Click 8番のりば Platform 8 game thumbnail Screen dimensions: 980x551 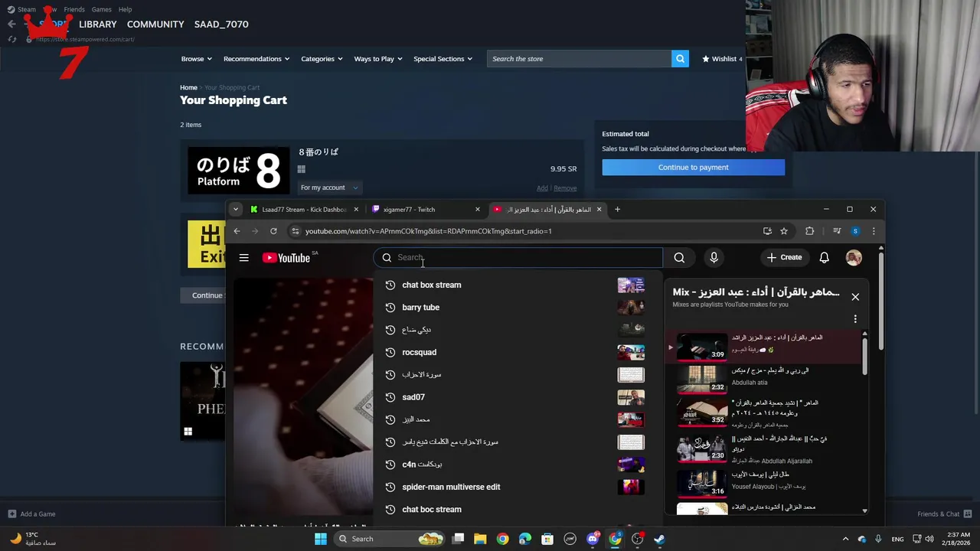(x=239, y=171)
